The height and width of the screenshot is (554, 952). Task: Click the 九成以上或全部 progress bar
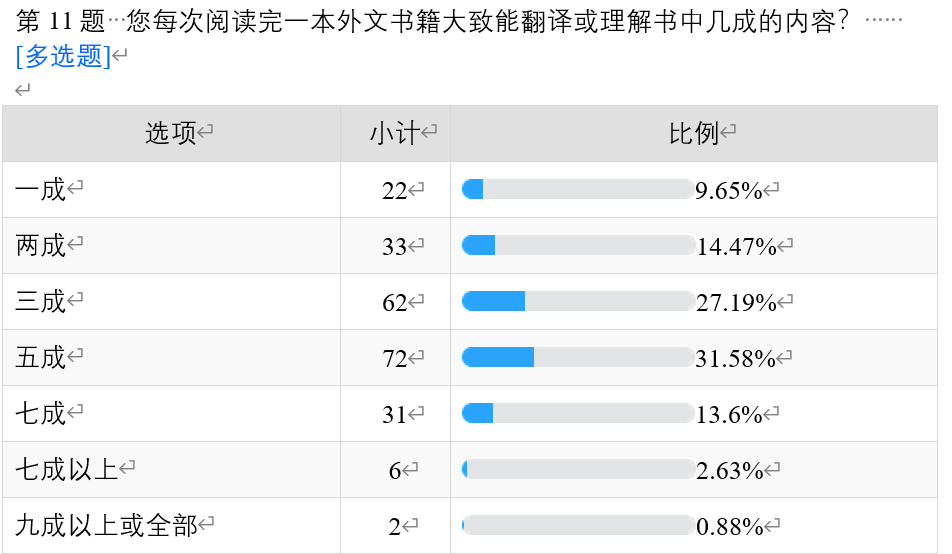tap(577, 525)
